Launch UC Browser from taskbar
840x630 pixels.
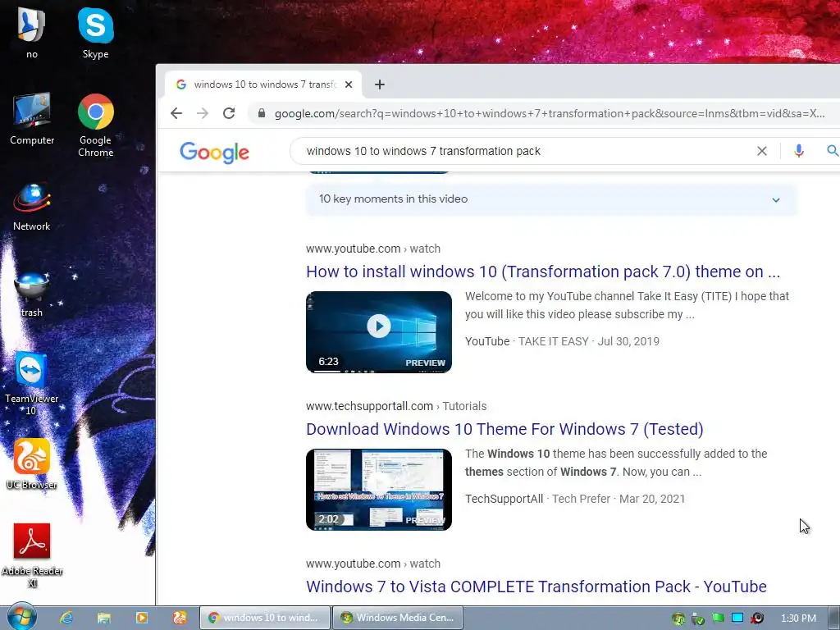pos(180,618)
